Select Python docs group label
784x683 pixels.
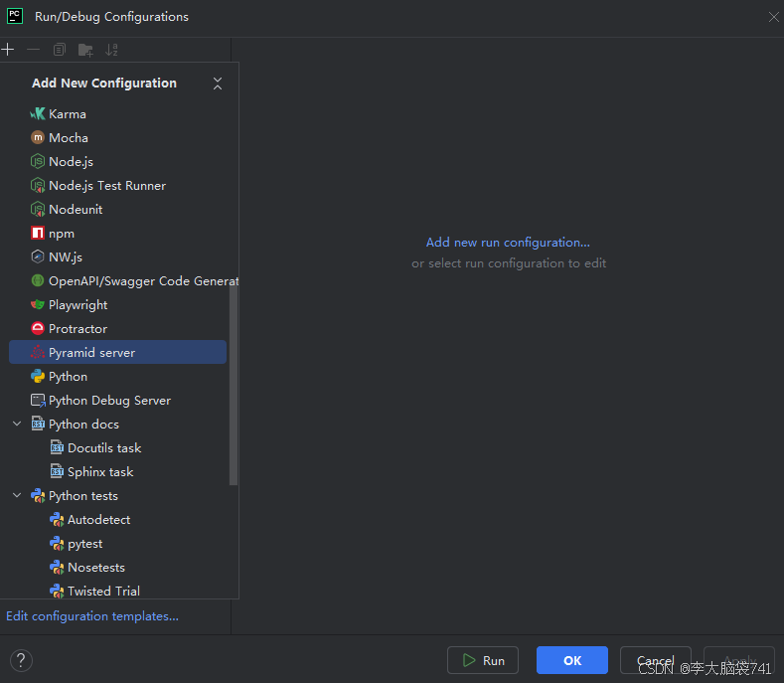tap(83, 425)
